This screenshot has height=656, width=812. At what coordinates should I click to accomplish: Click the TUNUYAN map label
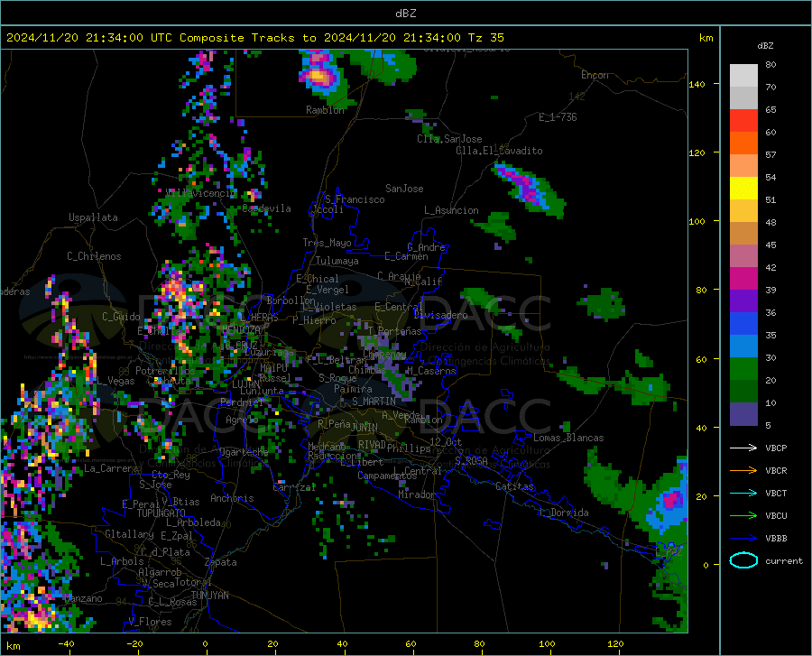point(209,596)
